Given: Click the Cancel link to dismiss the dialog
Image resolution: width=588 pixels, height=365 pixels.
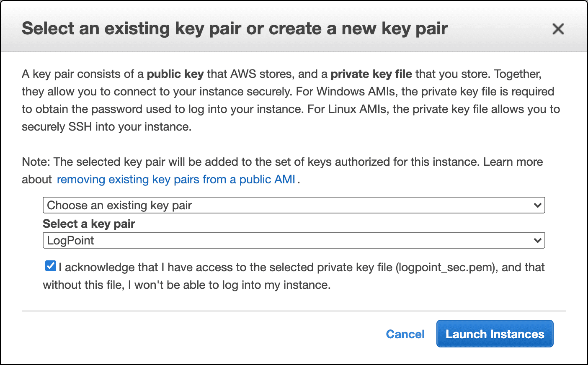Looking at the screenshot, I should tap(405, 334).
